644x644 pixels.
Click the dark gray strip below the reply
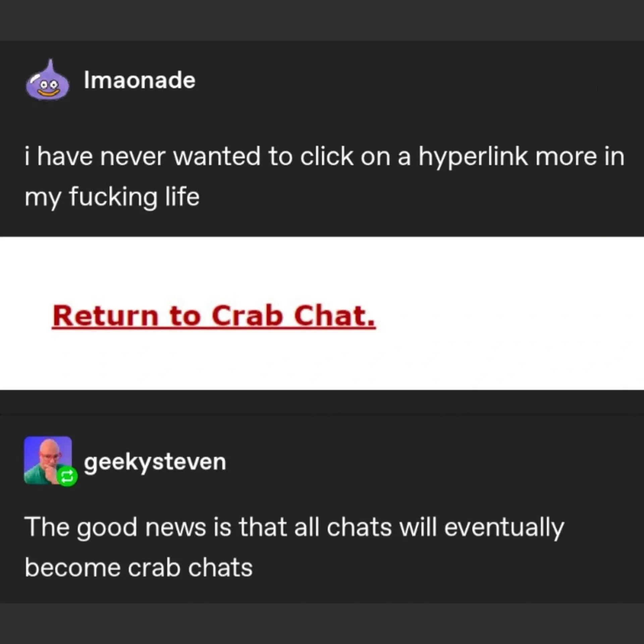point(322,624)
